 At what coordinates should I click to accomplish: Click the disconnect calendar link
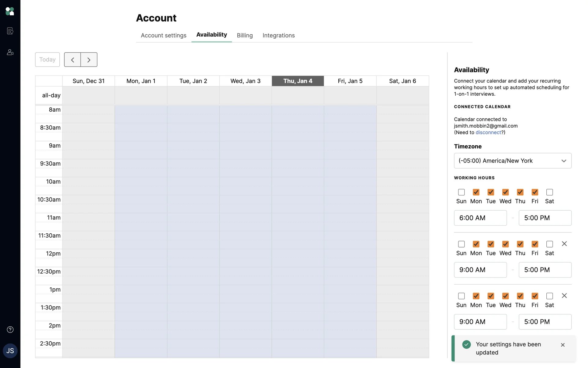click(488, 132)
